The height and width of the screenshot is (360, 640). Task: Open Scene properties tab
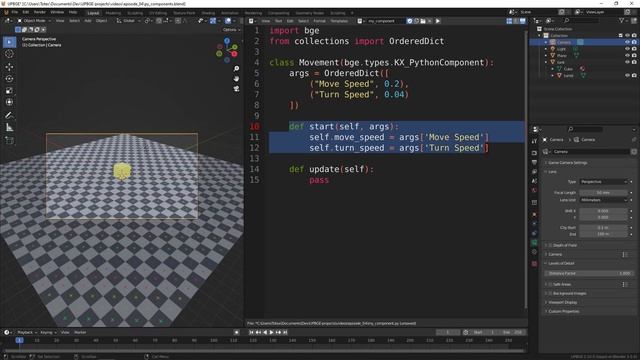tap(534, 181)
